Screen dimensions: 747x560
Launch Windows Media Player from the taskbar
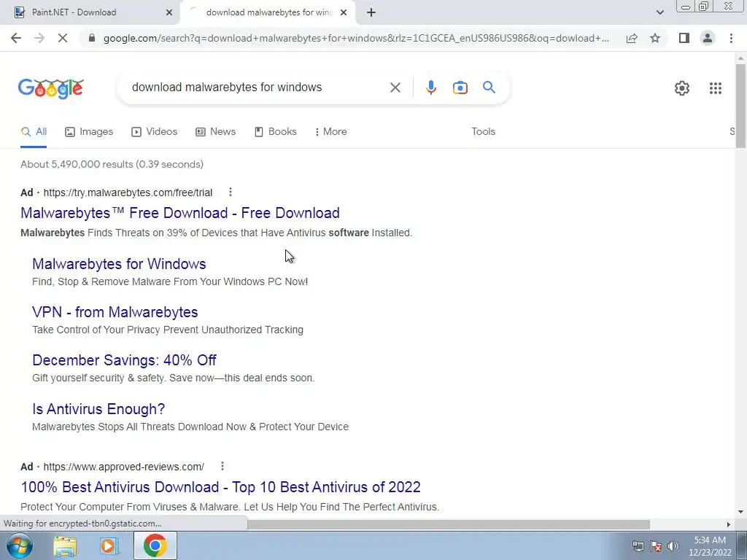click(x=109, y=546)
